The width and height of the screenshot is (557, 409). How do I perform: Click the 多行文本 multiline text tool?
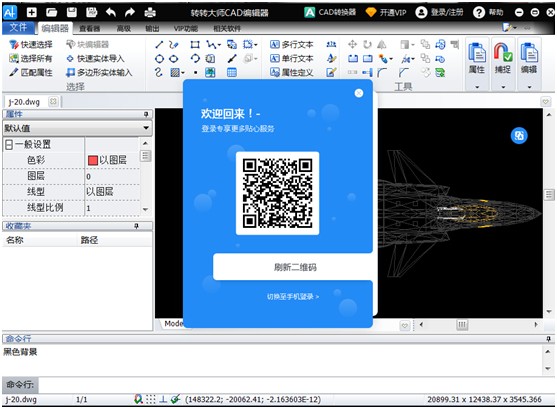(x=292, y=44)
